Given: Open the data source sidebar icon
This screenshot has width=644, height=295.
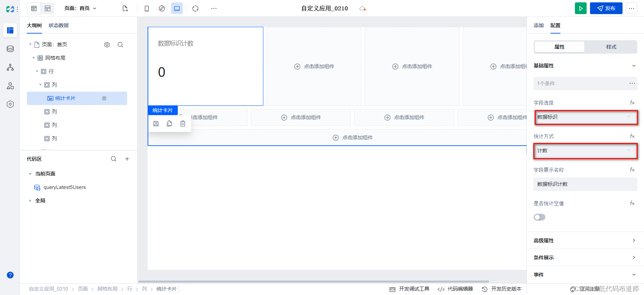Looking at the screenshot, I should (x=10, y=49).
